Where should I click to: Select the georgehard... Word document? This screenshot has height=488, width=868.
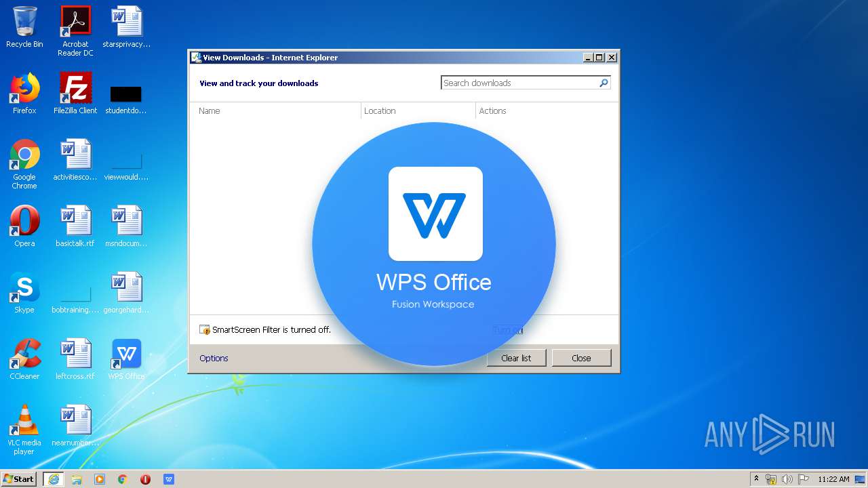coord(126,293)
